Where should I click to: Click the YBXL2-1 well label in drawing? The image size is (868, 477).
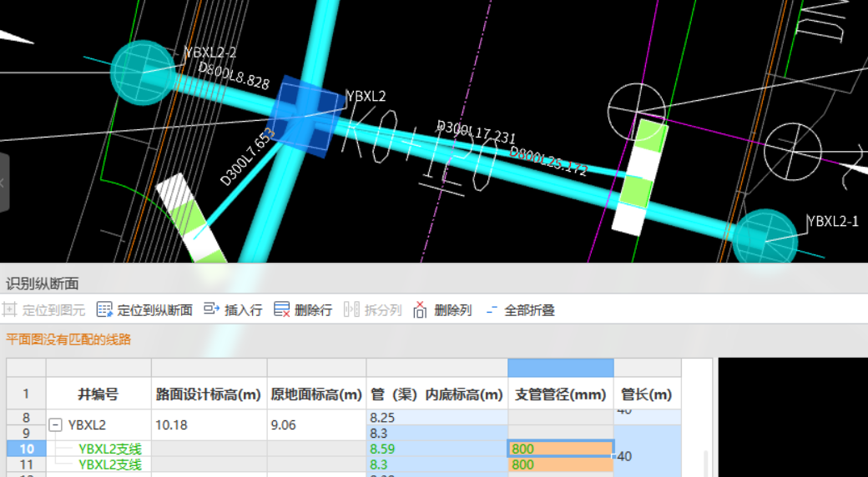tap(833, 221)
